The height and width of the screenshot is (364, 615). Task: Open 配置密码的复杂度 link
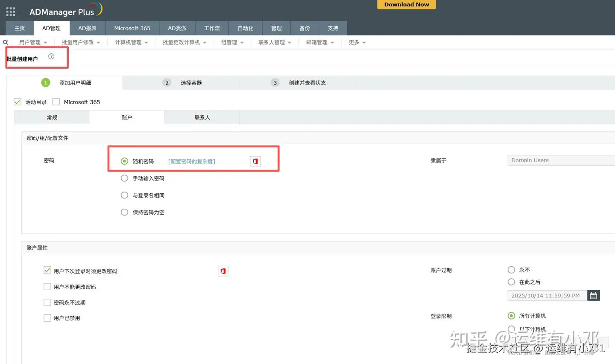(x=192, y=161)
